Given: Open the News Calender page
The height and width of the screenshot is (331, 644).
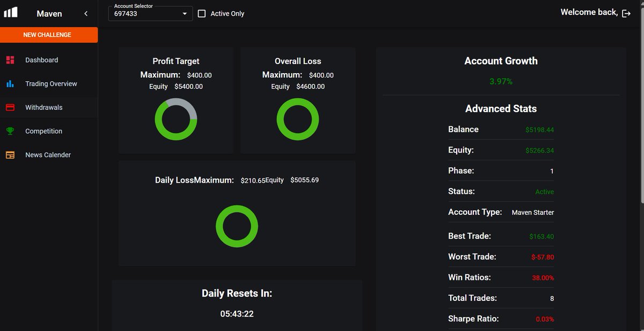Looking at the screenshot, I should 49,155.
